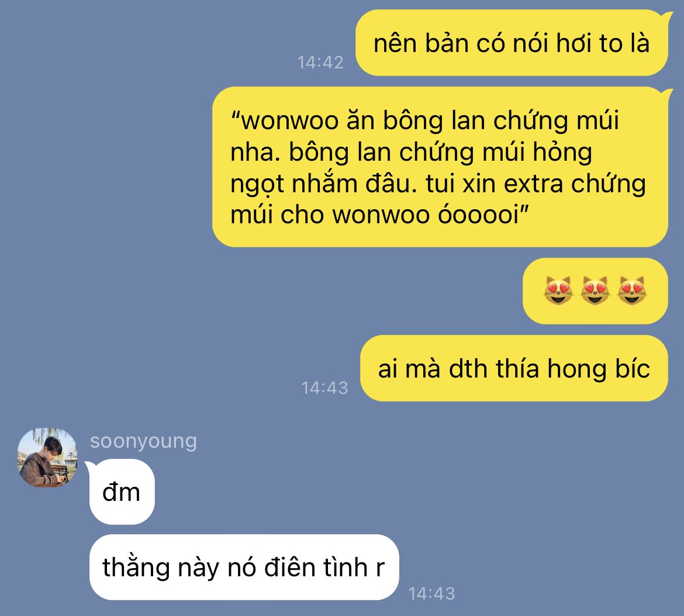Select the "ai mà dth thía hong bíc" message
This screenshot has width=684, height=616.
tap(514, 368)
